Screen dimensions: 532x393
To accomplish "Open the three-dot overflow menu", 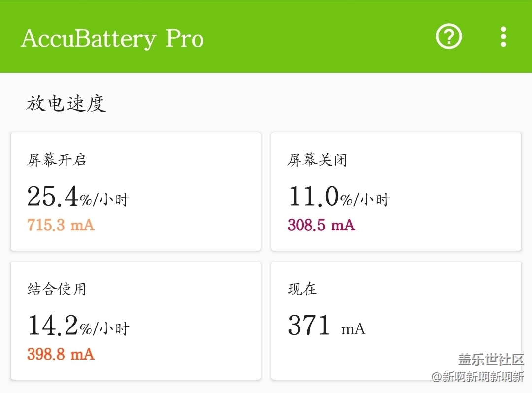I will click(503, 37).
